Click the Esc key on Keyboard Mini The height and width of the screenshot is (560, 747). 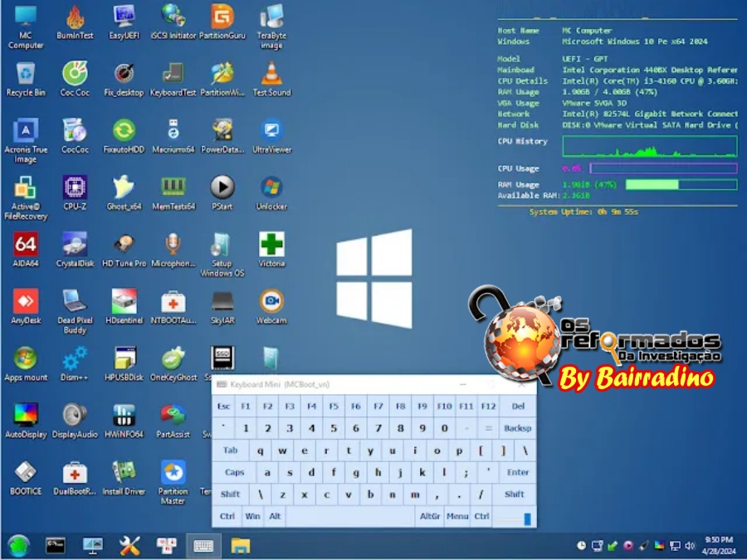[x=223, y=407]
